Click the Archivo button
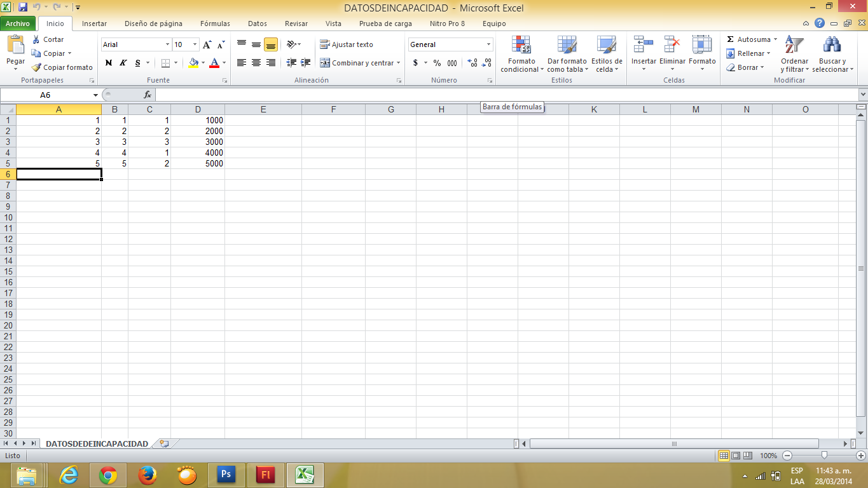 pos(18,24)
